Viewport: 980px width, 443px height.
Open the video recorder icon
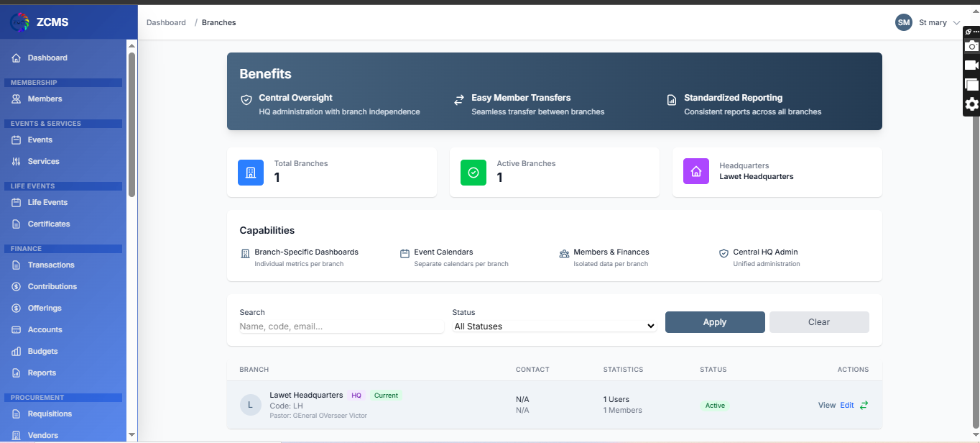(971, 65)
